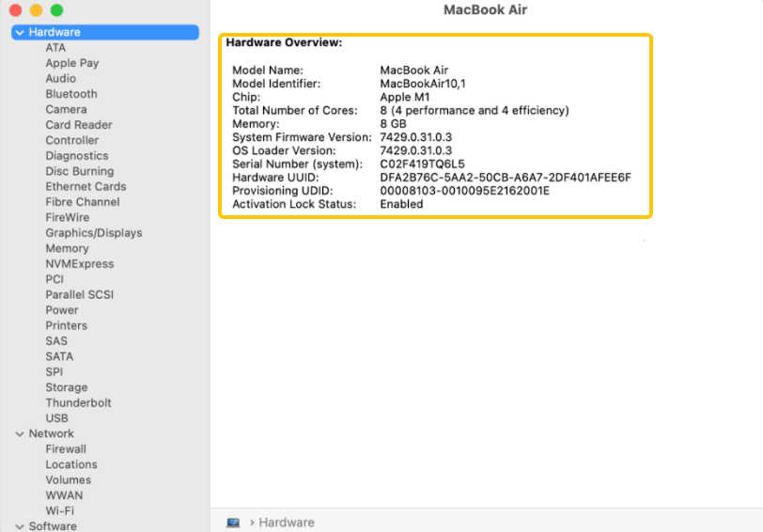The width and height of the screenshot is (763, 532).
Task: Select Apple Pay in the sidebar
Action: 72,63
